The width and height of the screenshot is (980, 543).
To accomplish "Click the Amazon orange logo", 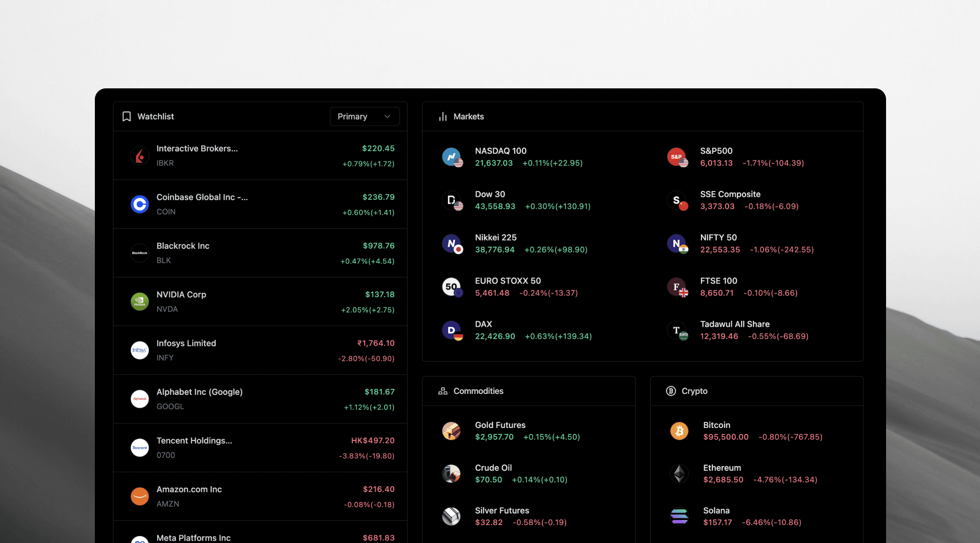I will [140, 497].
